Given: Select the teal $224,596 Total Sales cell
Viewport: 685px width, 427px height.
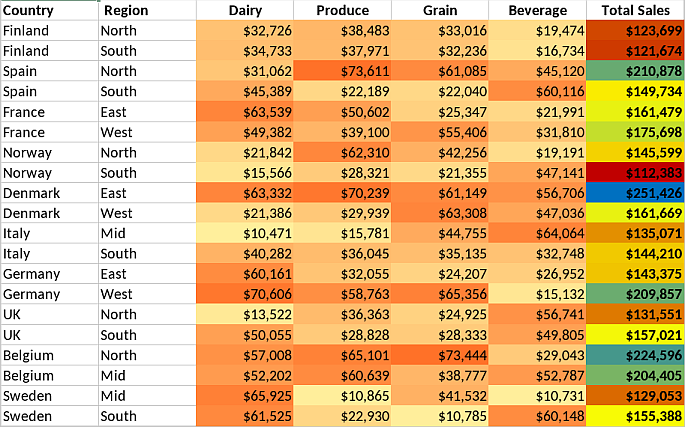Looking at the screenshot, I should [x=635, y=355].
